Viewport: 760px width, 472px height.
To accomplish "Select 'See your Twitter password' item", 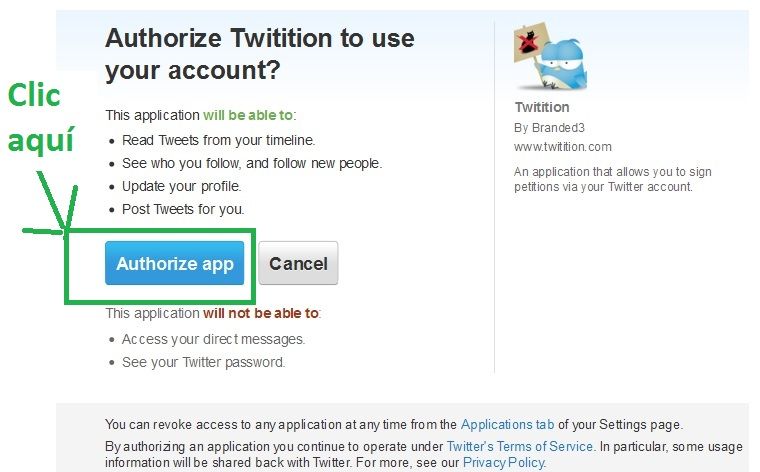I will [x=203, y=362].
